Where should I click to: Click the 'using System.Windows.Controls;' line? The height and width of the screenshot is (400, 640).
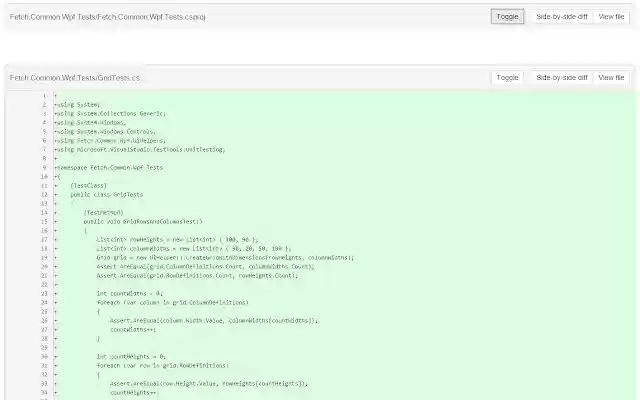click(x=105, y=132)
